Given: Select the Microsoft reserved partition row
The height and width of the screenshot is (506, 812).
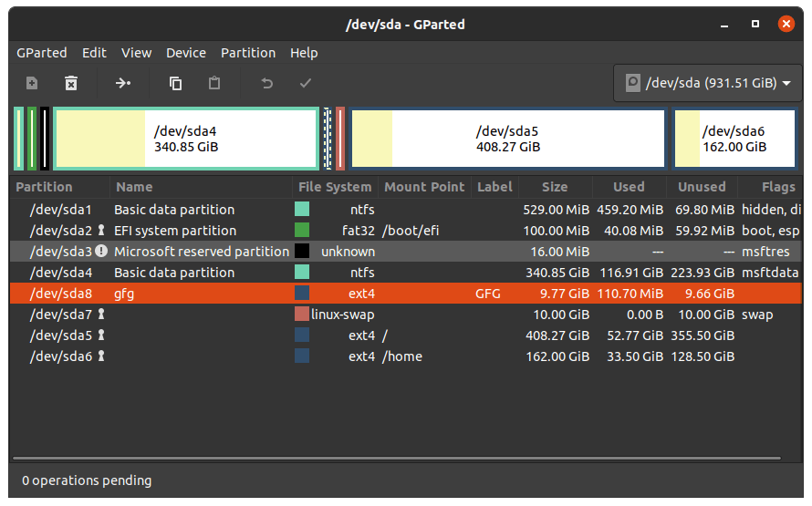Looking at the screenshot, I should click(405, 251).
